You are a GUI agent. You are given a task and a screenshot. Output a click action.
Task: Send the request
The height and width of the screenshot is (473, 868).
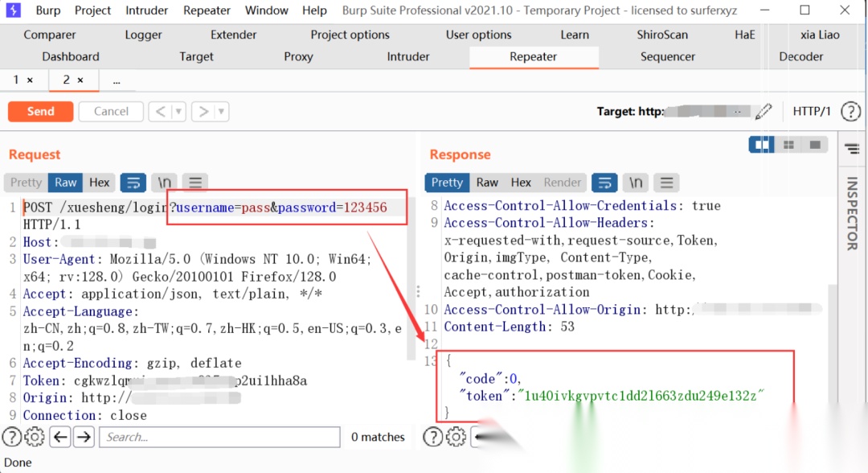[40, 111]
